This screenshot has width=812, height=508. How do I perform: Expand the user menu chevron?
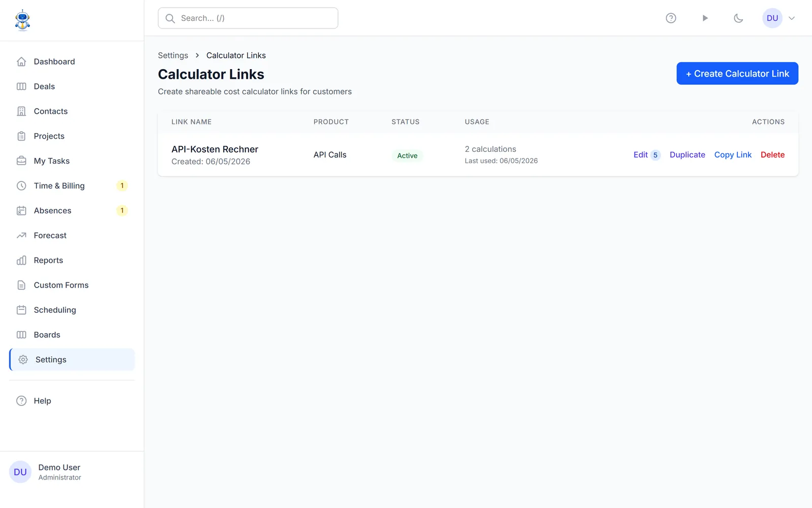point(792,18)
